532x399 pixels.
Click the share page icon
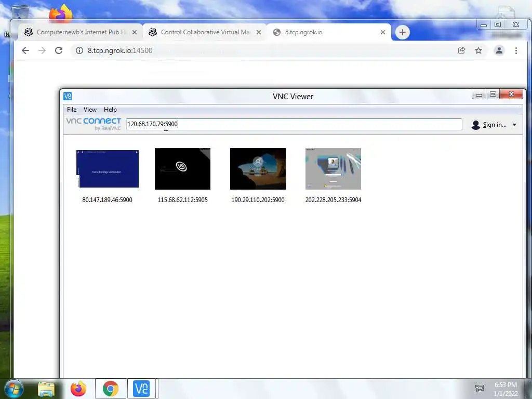click(461, 50)
